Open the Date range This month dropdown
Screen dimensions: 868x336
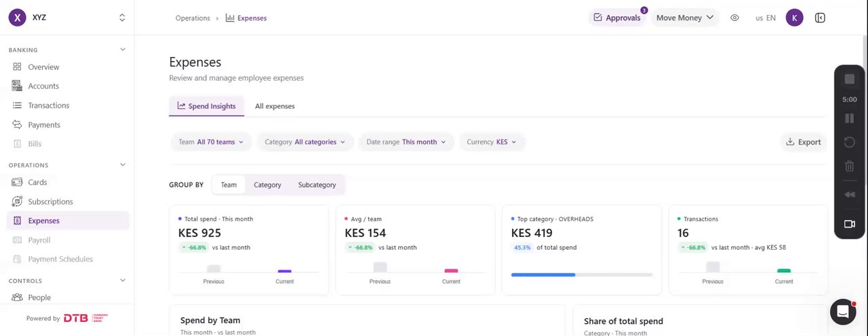(406, 142)
